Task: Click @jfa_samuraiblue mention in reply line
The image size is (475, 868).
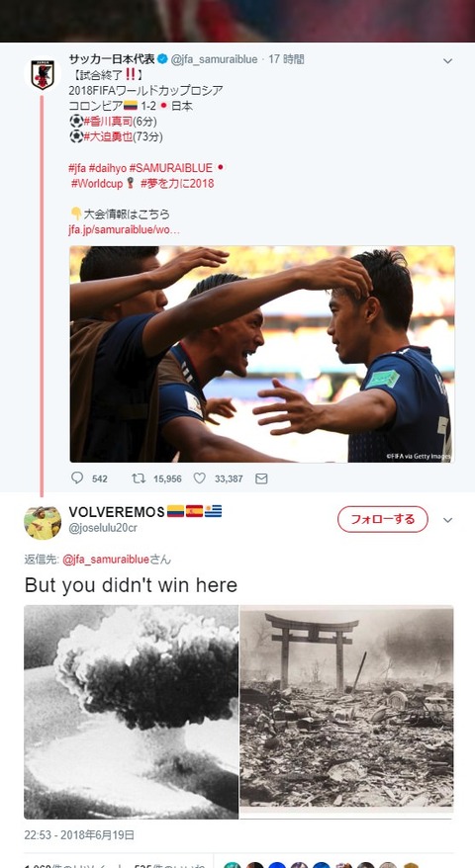Action: (106, 560)
